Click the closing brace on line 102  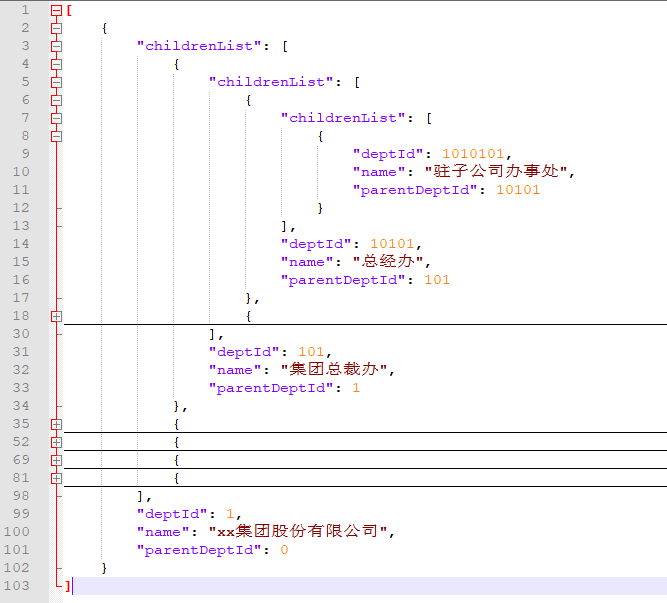click(104, 568)
